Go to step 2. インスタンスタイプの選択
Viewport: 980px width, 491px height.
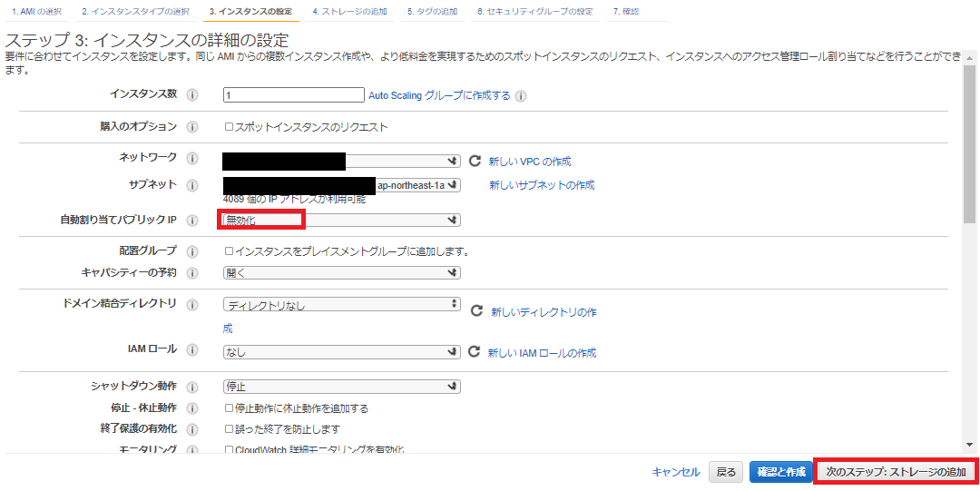(x=136, y=12)
